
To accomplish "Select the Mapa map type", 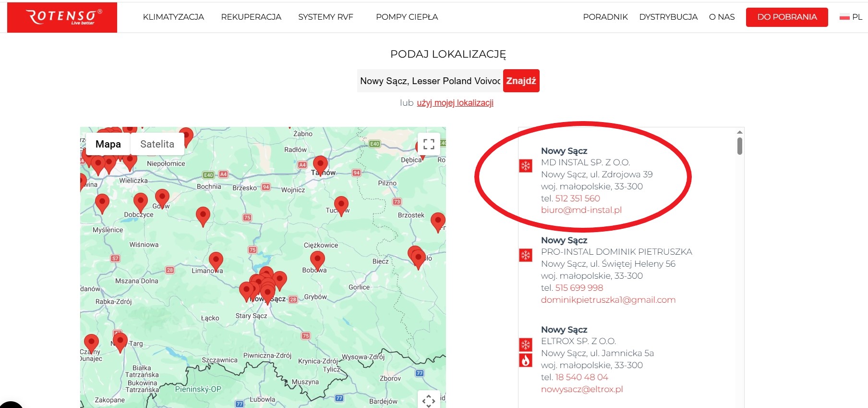I will (108, 144).
